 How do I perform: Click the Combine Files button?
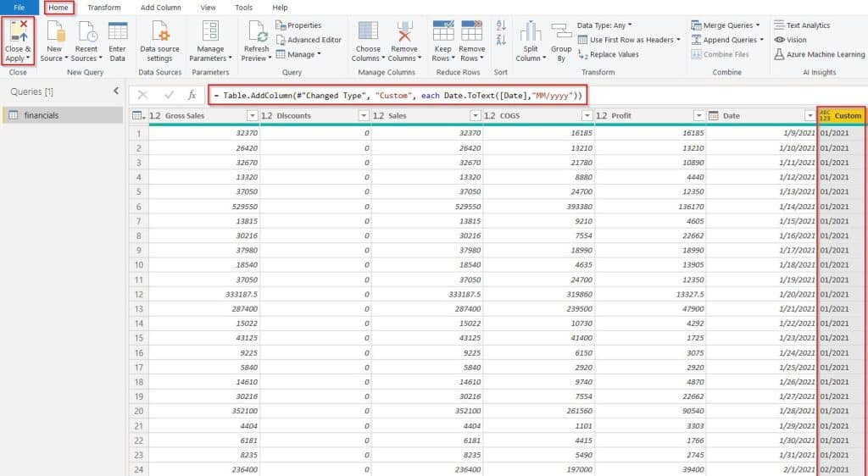[x=720, y=54]
